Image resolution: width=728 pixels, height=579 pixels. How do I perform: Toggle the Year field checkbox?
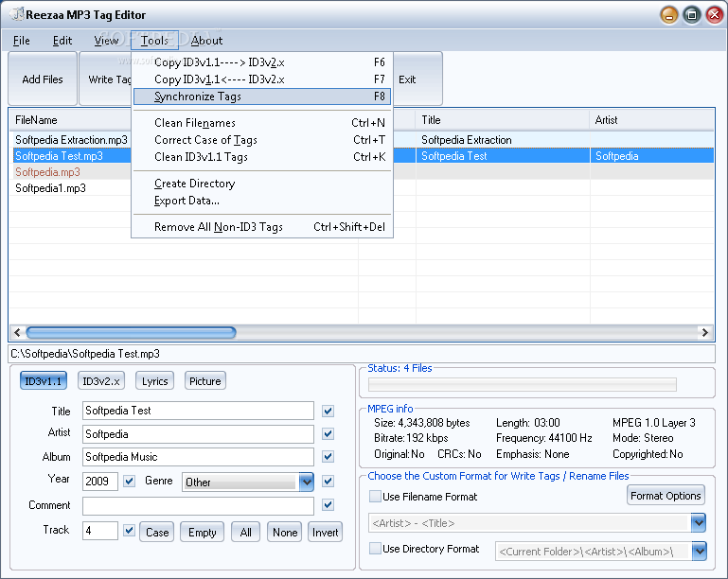[x=129, y=482]
